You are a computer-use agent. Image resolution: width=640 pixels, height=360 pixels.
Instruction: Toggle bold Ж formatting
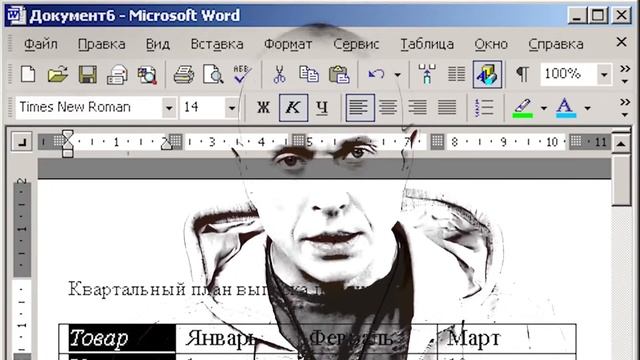(x=263, y=108)
